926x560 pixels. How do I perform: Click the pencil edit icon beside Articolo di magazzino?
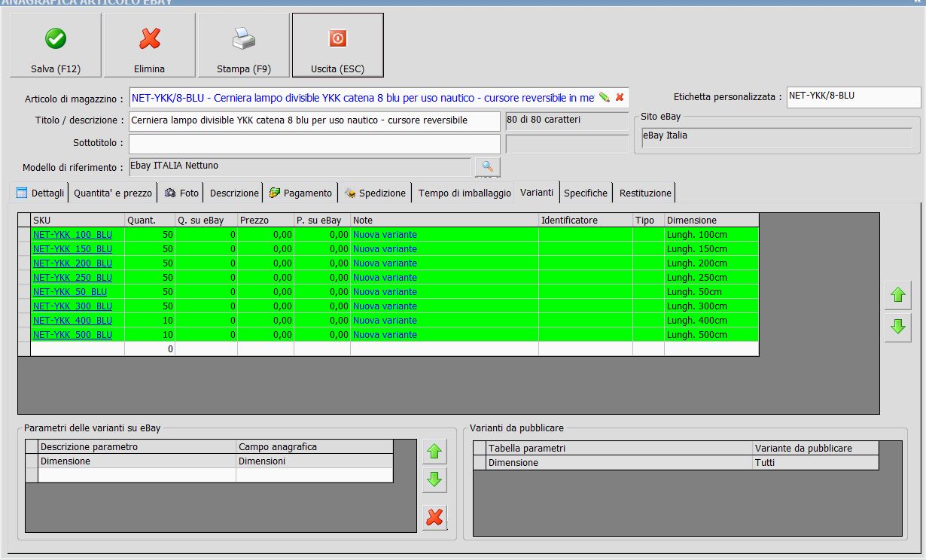(604, 97)
